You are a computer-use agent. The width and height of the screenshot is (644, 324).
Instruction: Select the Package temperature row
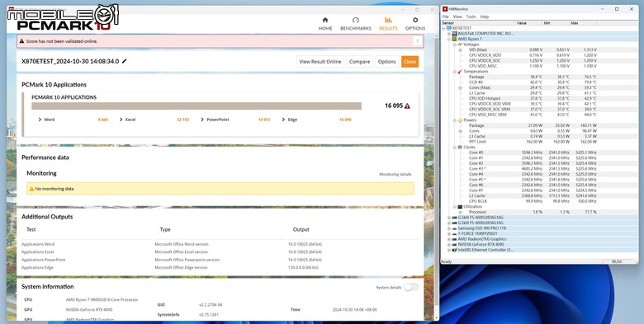pyautogui.click(x=533, y=77)
